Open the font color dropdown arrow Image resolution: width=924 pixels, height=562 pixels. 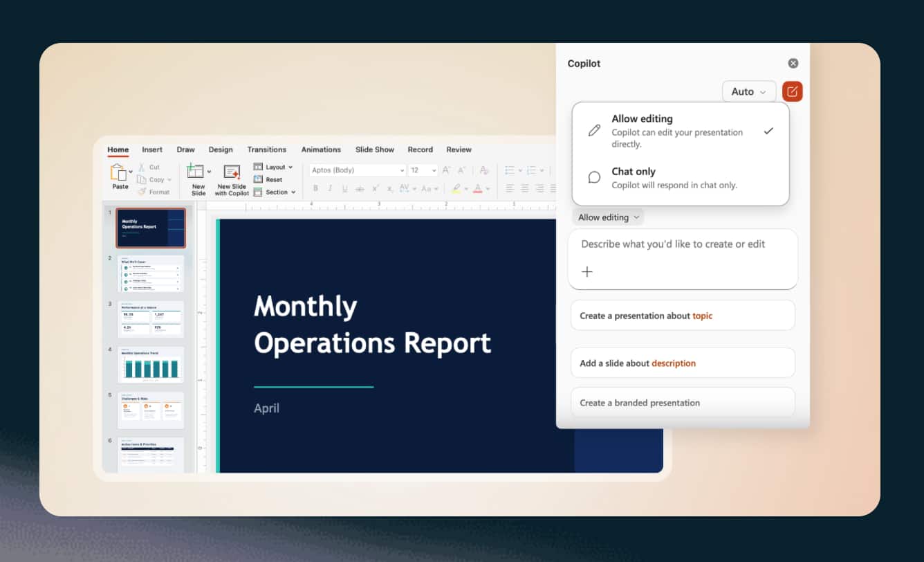pos(488,189)
